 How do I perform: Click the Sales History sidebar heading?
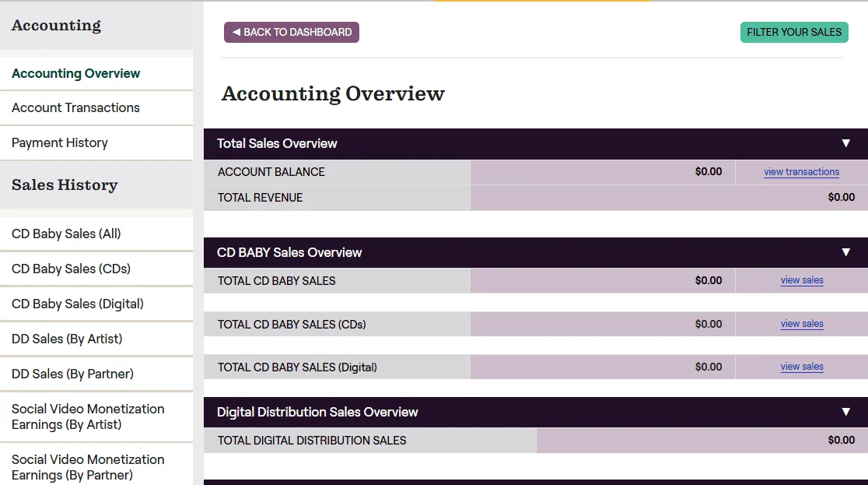65,185
